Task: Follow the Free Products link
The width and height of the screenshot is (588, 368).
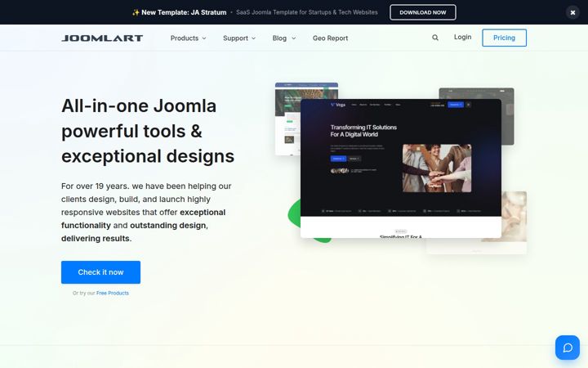Action: [113, 293]
